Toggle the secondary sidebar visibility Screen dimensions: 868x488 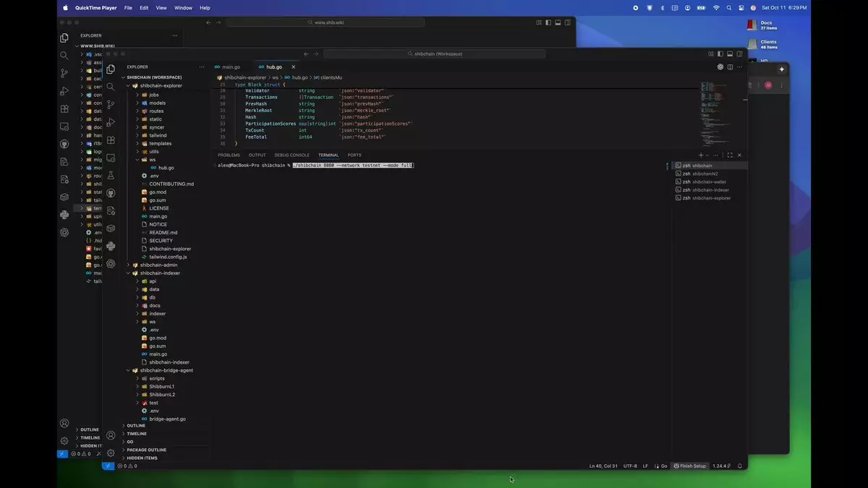tap(739, 54)
